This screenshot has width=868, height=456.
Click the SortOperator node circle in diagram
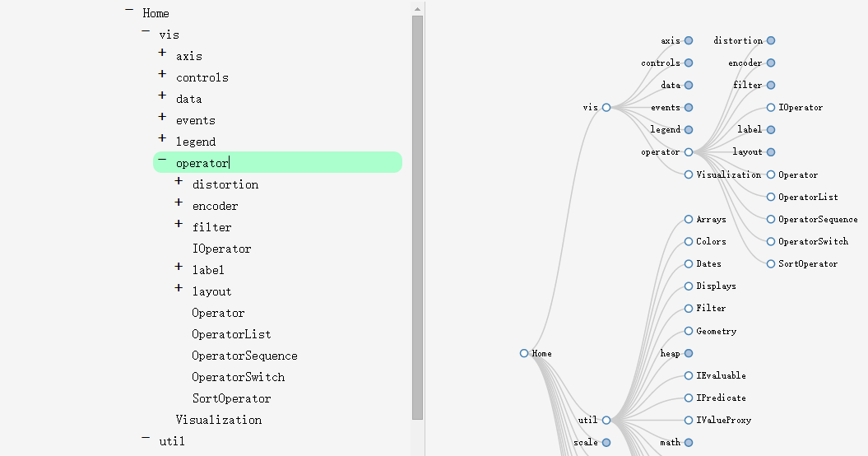[771, 263]
